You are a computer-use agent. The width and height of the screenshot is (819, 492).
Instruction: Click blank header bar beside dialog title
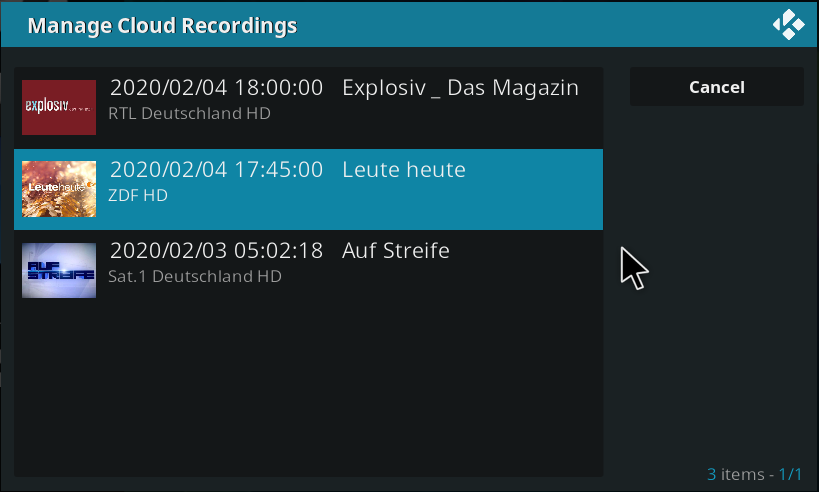533,25
